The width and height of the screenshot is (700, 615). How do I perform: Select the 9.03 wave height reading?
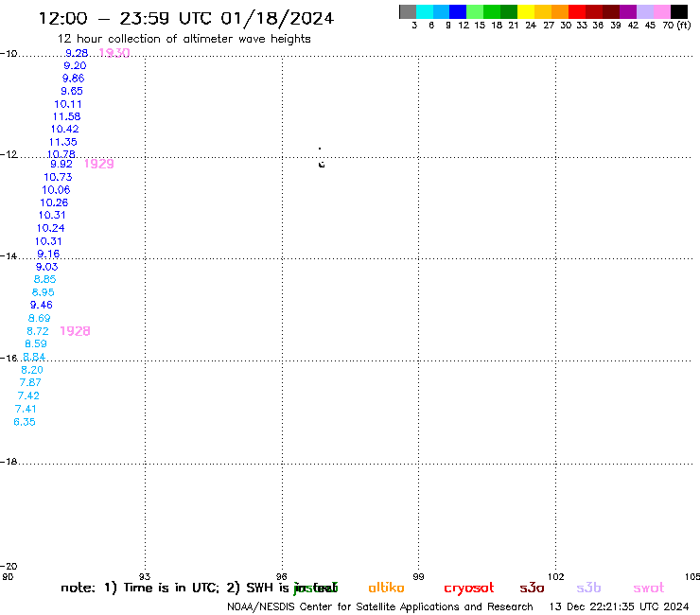[x=47, y=267]
